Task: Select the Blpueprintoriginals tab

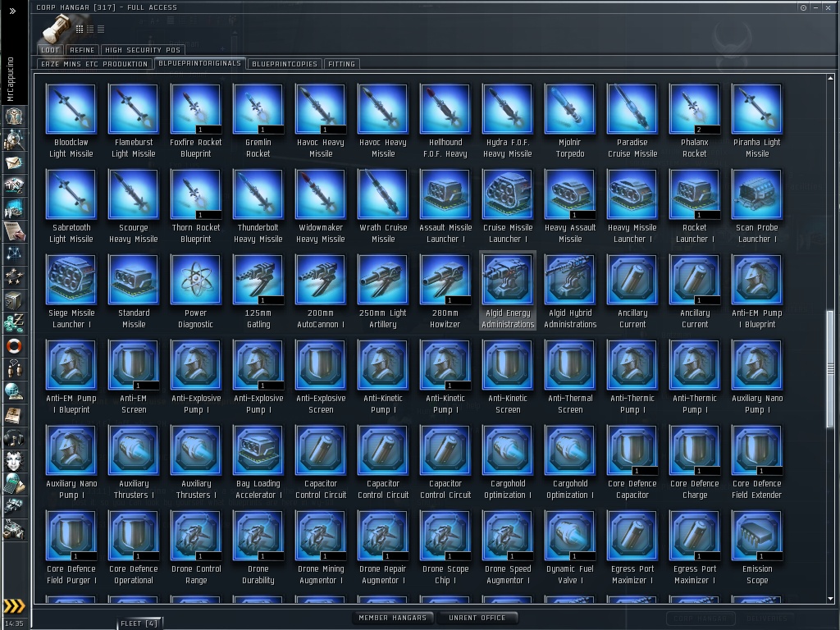Action: [x=200, y=63]
